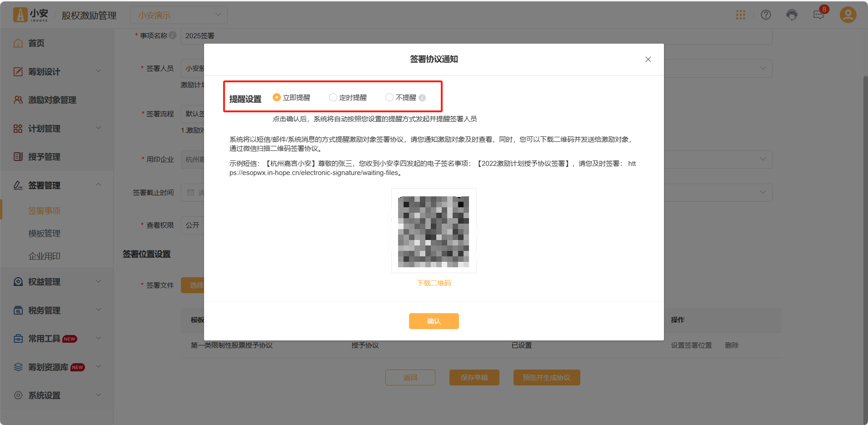
Task: Click the calendar icon in 签署截止时间
Action: 190,193
